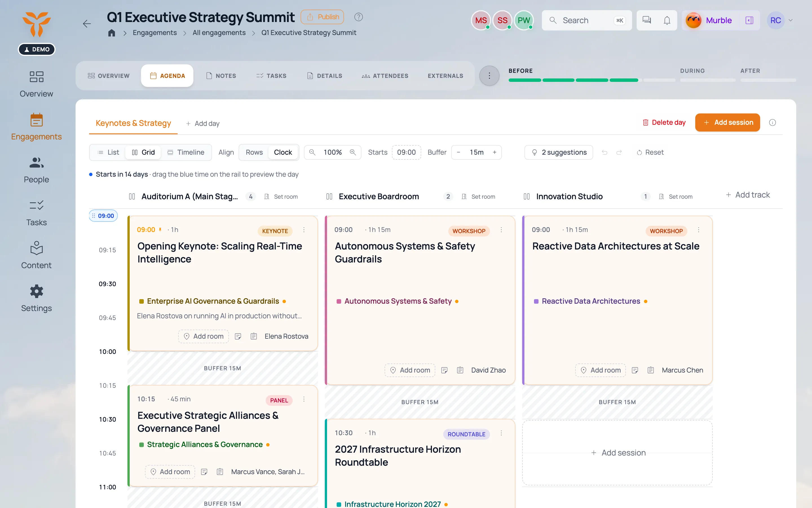Align sessions by Rows
Screen dimensions: 812x508
(x=254, y=152)
